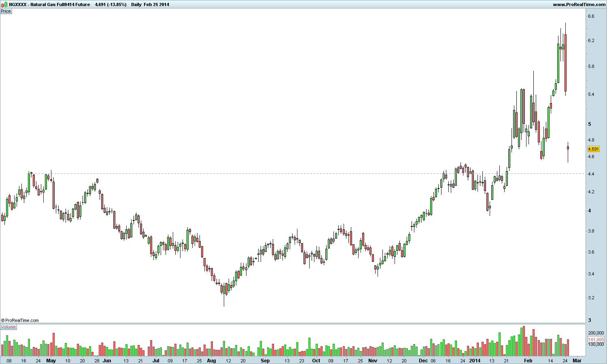Click the Daily timeframe label in header
The height and width of the screenshot is (364, 607).
click(x=136, y=4)
